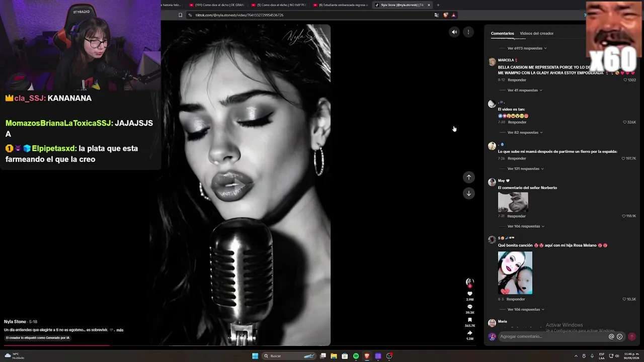Like the 'Qué bonita canción' comment
The image size is (644, 362).
625,299
